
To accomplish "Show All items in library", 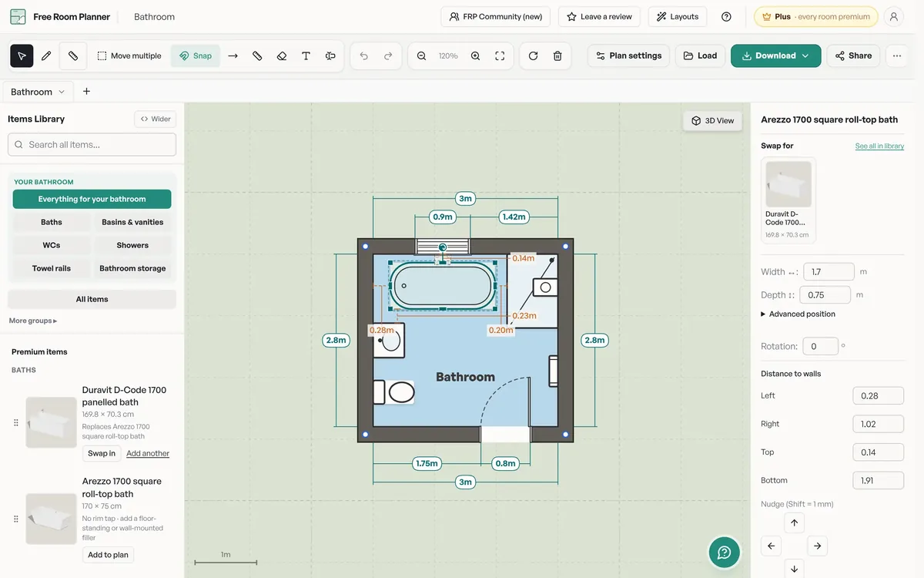I will pyautogui.click(x=92, y=299).
